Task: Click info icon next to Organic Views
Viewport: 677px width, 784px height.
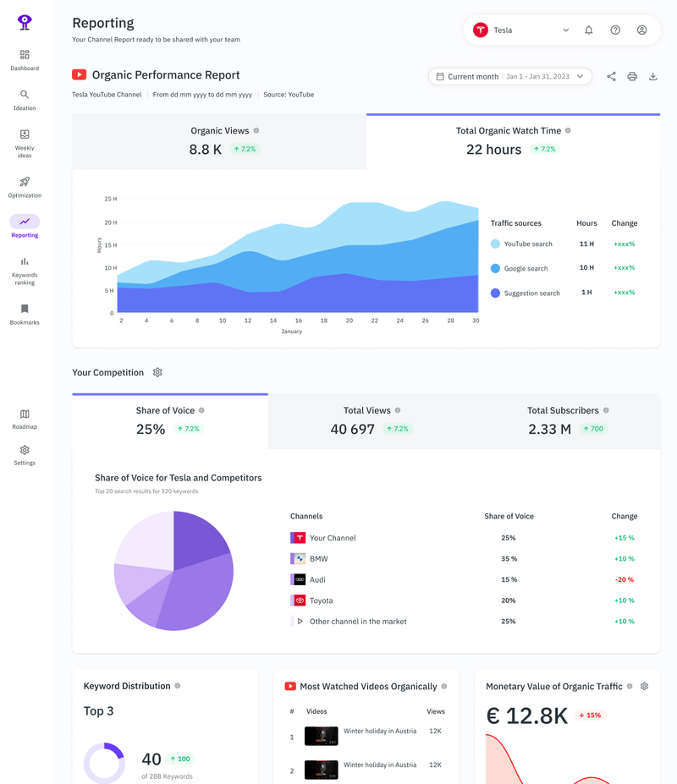Action: (x=256, y=130)
